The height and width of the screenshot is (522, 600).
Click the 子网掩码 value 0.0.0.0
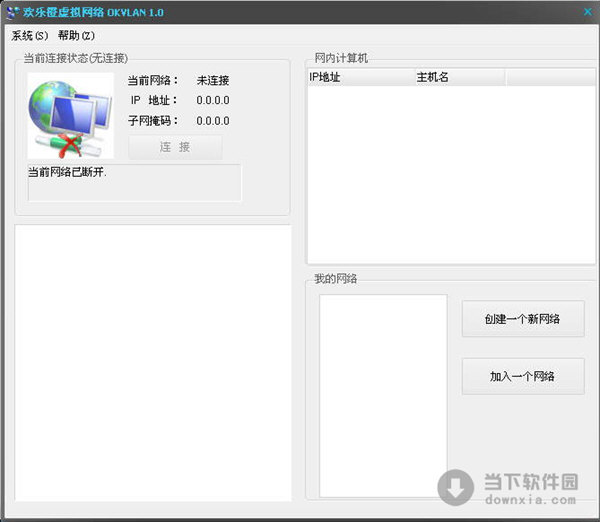click(213, 121)
